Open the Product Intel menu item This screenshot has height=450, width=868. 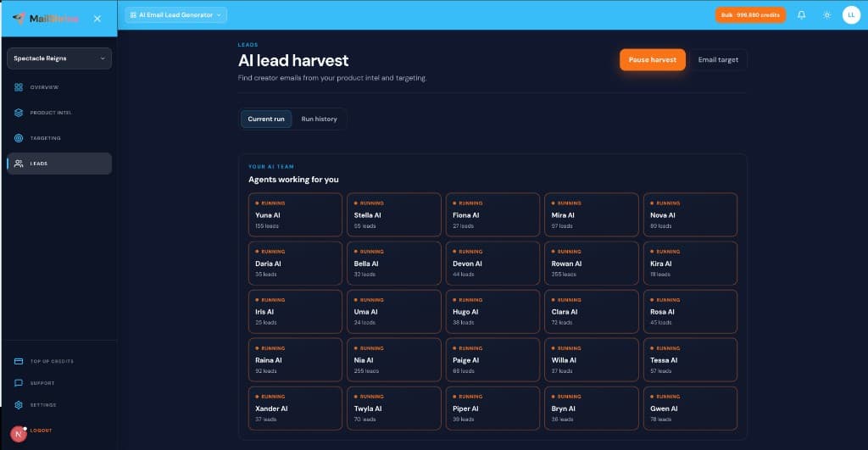(x=59, y=113)
